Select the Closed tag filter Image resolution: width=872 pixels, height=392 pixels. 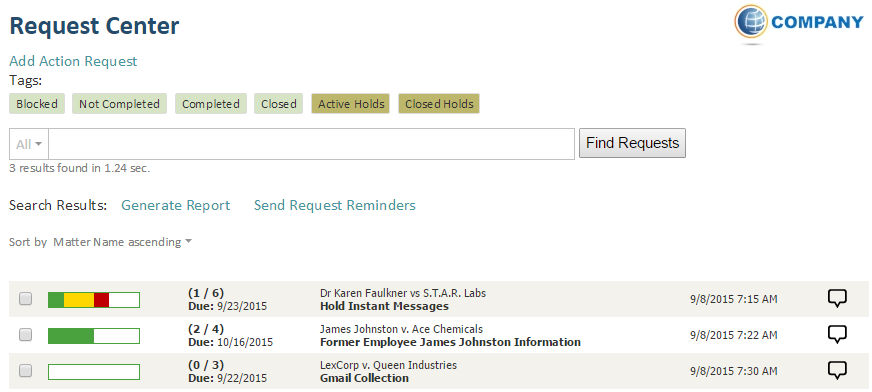pyautogui.click(x=279, y=104)
